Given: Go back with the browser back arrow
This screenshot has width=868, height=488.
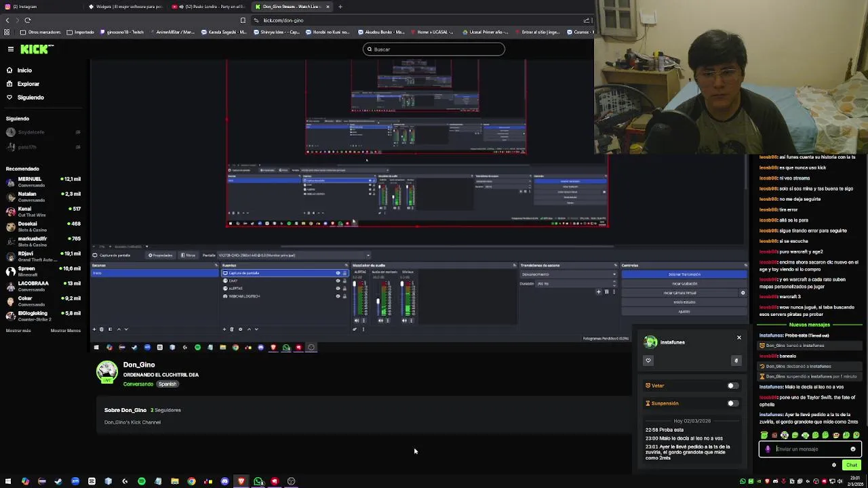Looking at the screenshot, I should [7, 20].
